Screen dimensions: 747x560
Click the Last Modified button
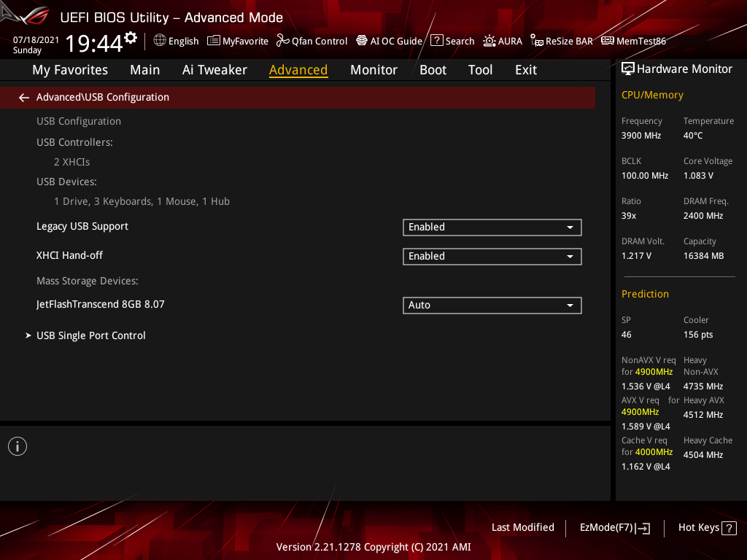click(x=522, y=527)
